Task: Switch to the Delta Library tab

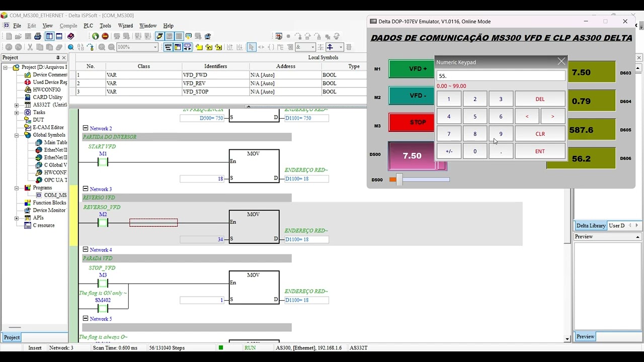Action: [x=591, y=226]
